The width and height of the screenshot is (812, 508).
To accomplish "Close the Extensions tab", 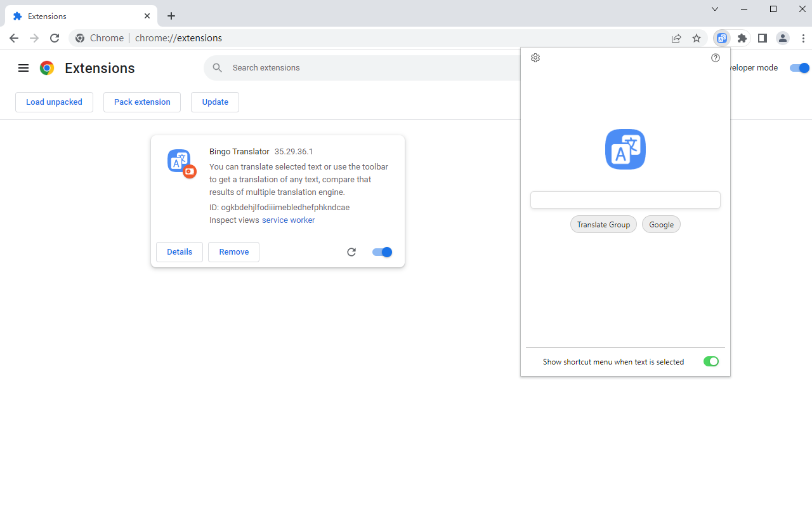I will (147, 16).
